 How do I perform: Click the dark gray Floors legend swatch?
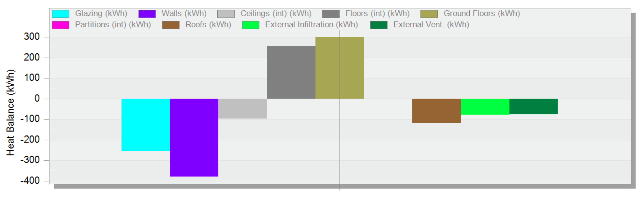coord(331,14)
